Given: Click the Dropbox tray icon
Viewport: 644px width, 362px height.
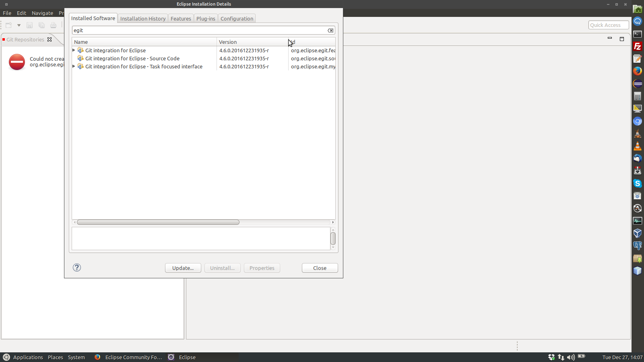Looking at the screenshot, I should 551,357.
